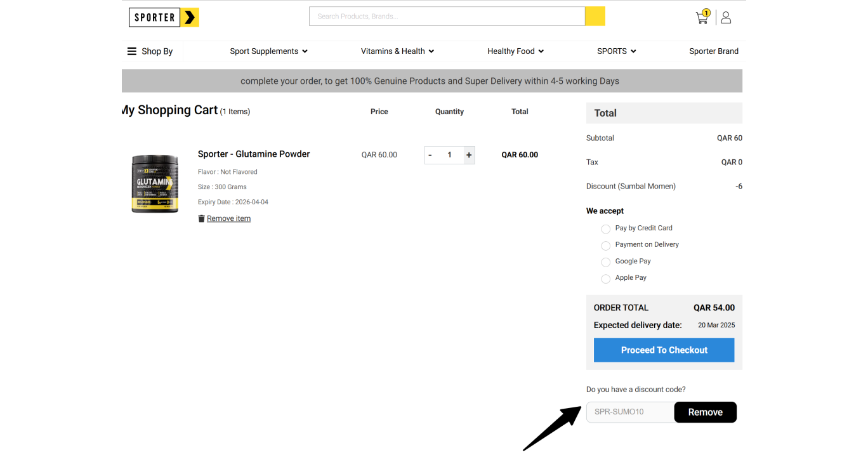Screen dimensions: 868x462
Task: Decrease Glutamine quantity with minus button
Action: [x=430, y=155]
